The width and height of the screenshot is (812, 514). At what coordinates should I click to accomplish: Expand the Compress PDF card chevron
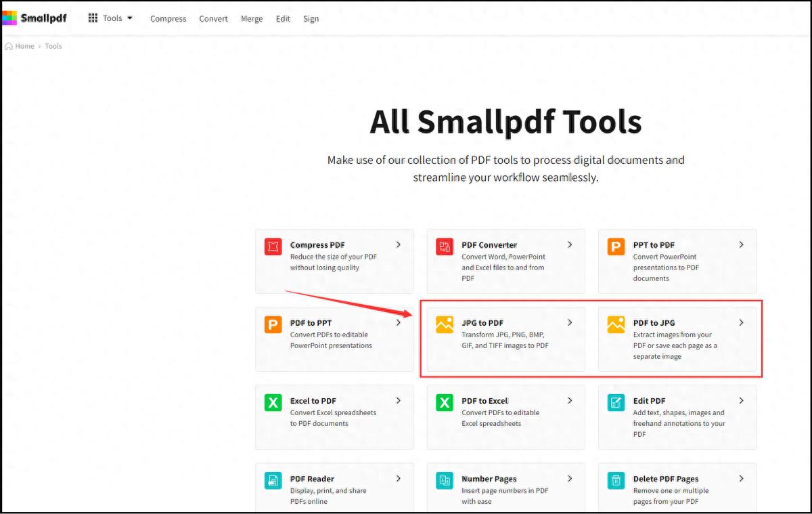point(398,244)
